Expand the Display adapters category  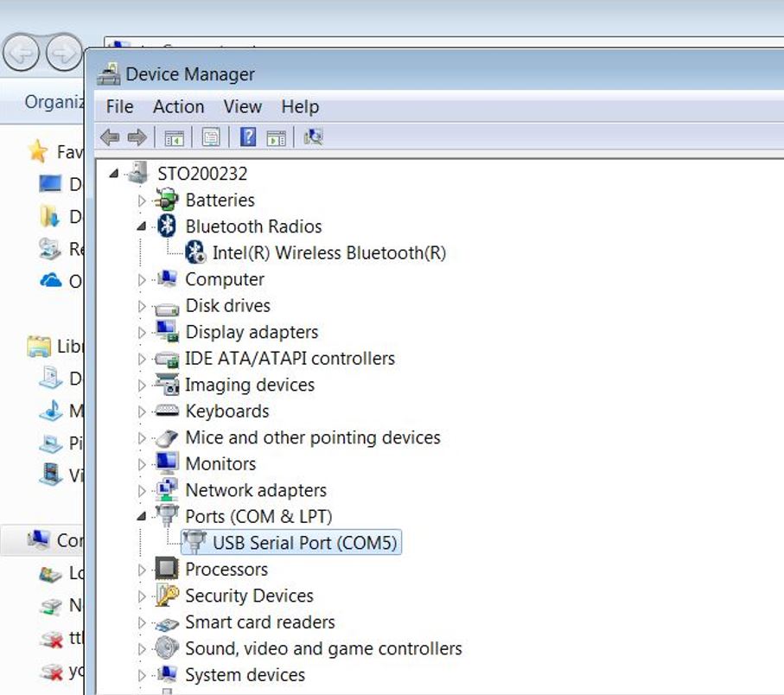pyautogui.click(x=142, y=333)
